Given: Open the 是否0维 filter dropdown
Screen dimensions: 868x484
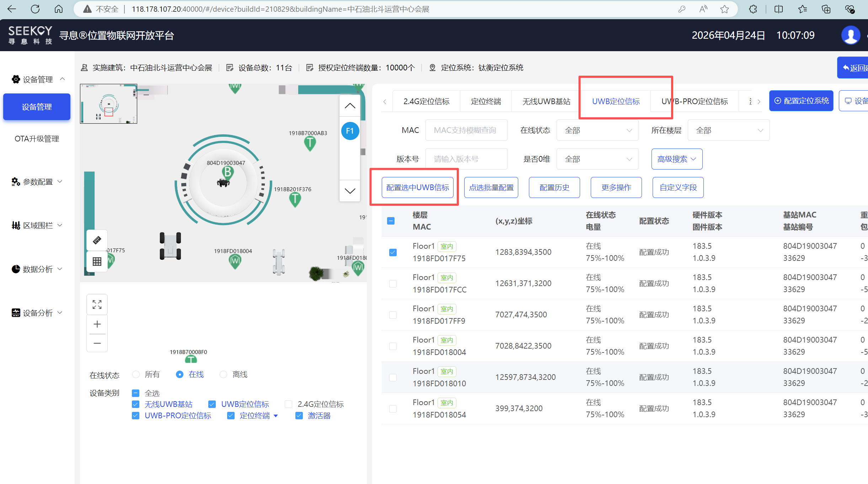Looking at the screenshot, I should pos(598,159).
